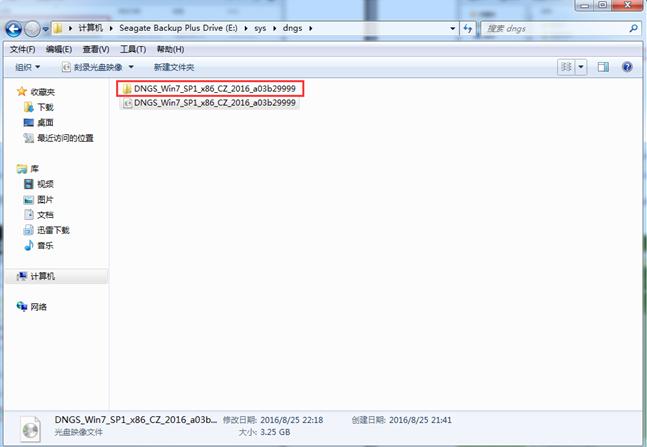Open the 文件(F) menu
Viewport: 647px width, 447px height.
pyautogui.click(x=22, y=49)
